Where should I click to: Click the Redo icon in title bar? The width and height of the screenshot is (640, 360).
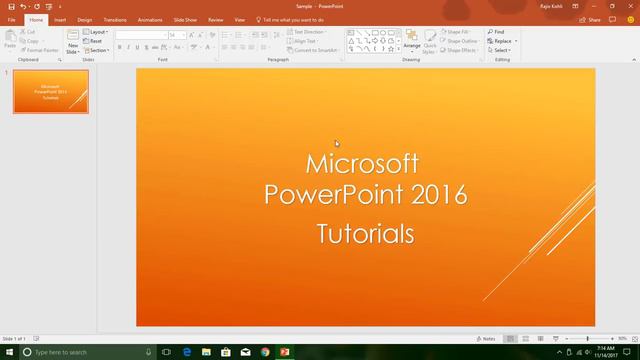(x=37, y=7)
